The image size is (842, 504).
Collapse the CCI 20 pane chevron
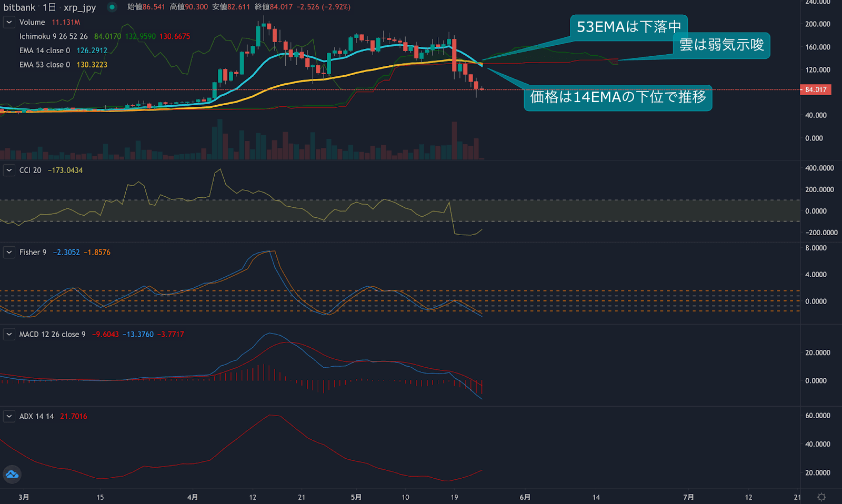(9, 170)
